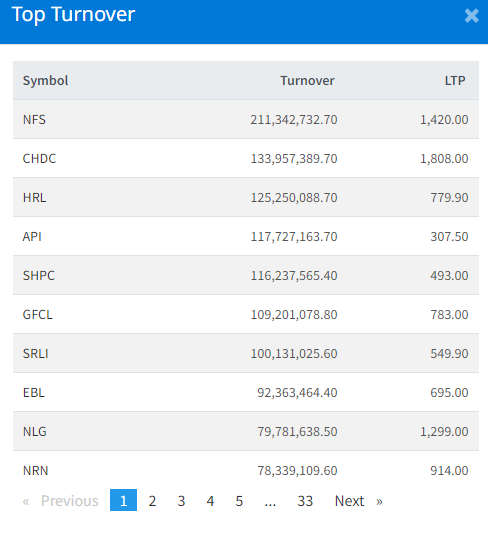The width and height of the screenshot is (488, 536).
Task: Sort by the Turnover column header
Action: tap(307, 81)
